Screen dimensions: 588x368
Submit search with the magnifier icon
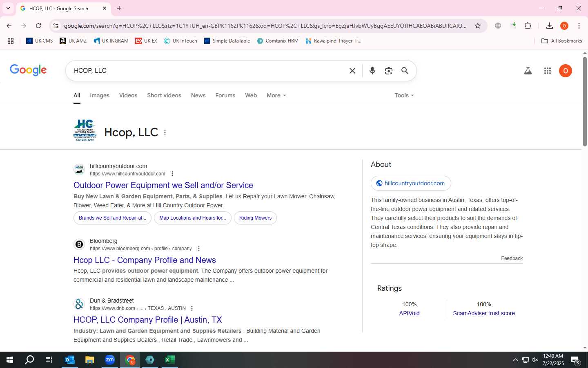coord(405,71)
